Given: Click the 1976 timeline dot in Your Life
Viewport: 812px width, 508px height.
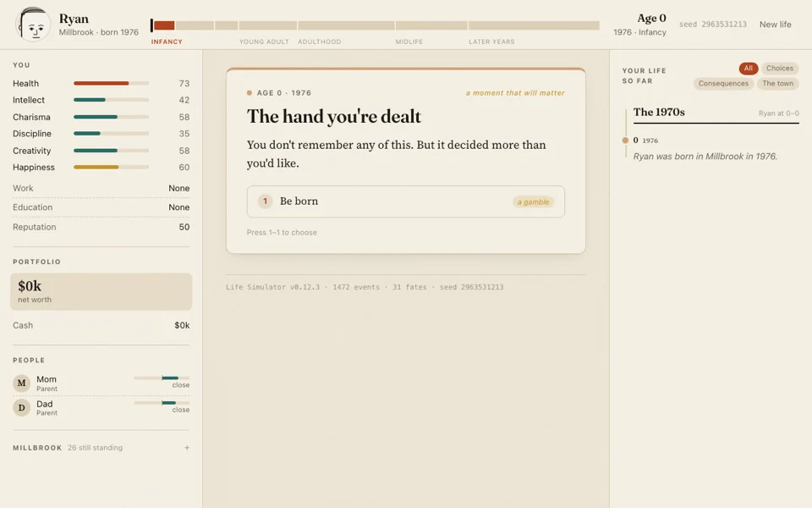Looking at the screenshot, I should tap(625, 141).
